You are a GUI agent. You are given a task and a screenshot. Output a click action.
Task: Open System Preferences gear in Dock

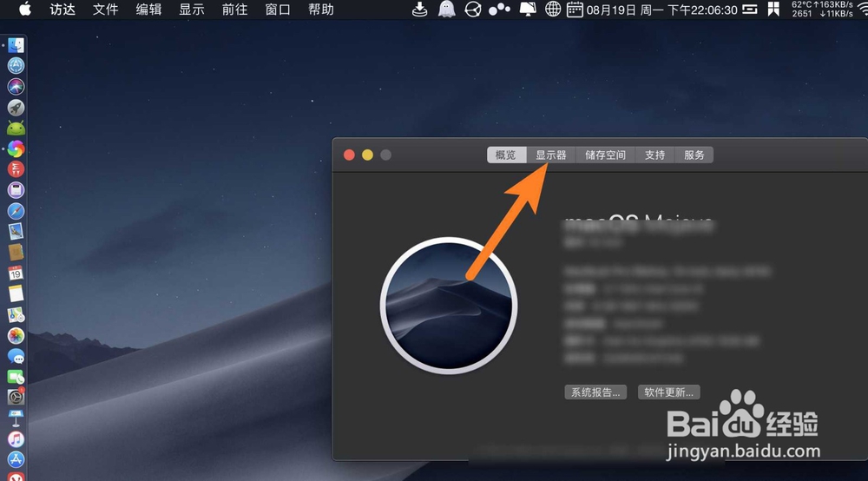[16, 397]
